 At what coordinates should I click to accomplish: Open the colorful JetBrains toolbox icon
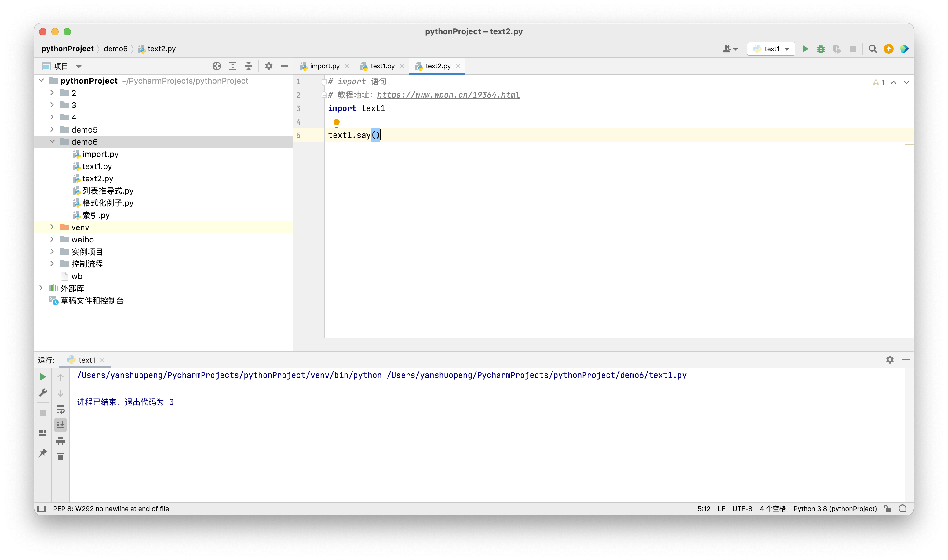(x=904, y=49)
